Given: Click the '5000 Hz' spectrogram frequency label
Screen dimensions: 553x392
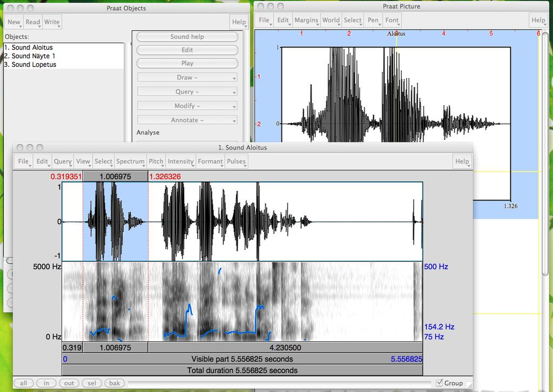Looking at the screenshot, I should (x=48, y=267).
